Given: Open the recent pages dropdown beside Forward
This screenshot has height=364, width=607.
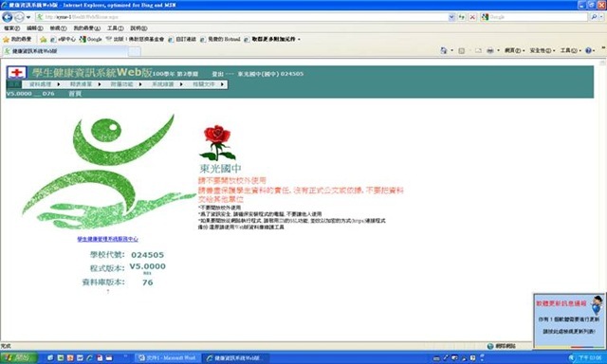Looking at the screenshot, I should click(x=28, y=17).
